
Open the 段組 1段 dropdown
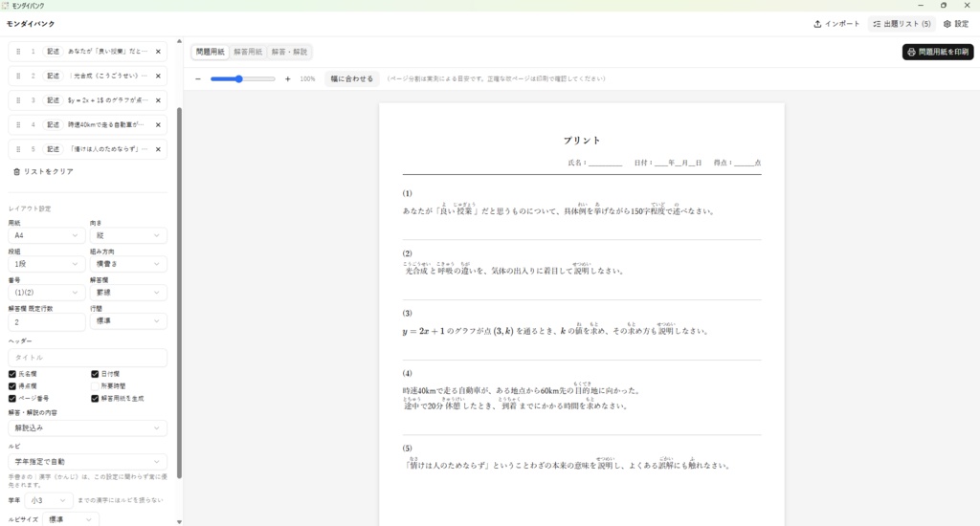click(46, 264)
